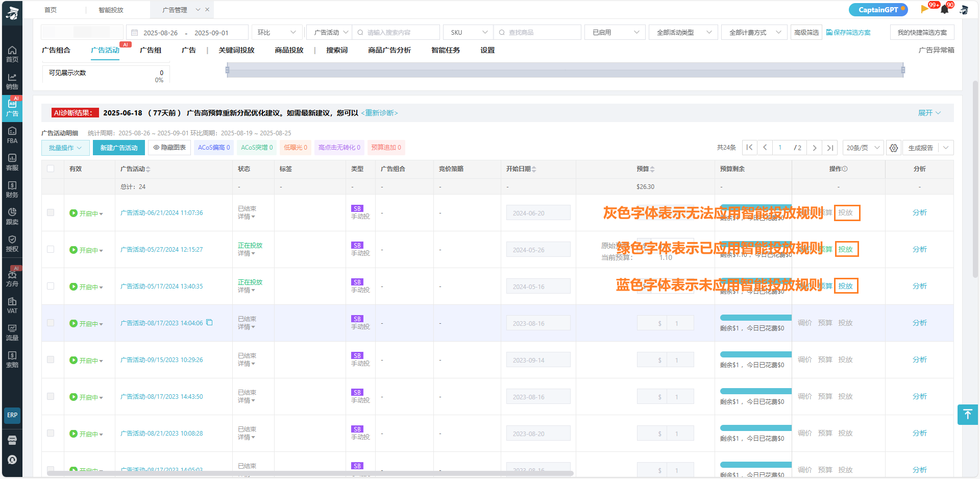Click the horizontal table scrollbar
Image resolution: width=980 pixels, height=479 pixels.
point(310,473)
